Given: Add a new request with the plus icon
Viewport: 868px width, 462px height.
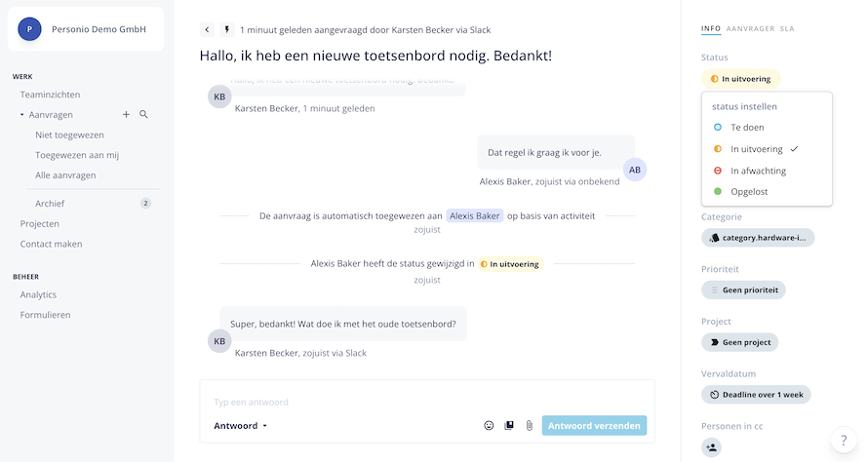Looking at the screenshot, I should pyautogui.click(x=126, y=115).
